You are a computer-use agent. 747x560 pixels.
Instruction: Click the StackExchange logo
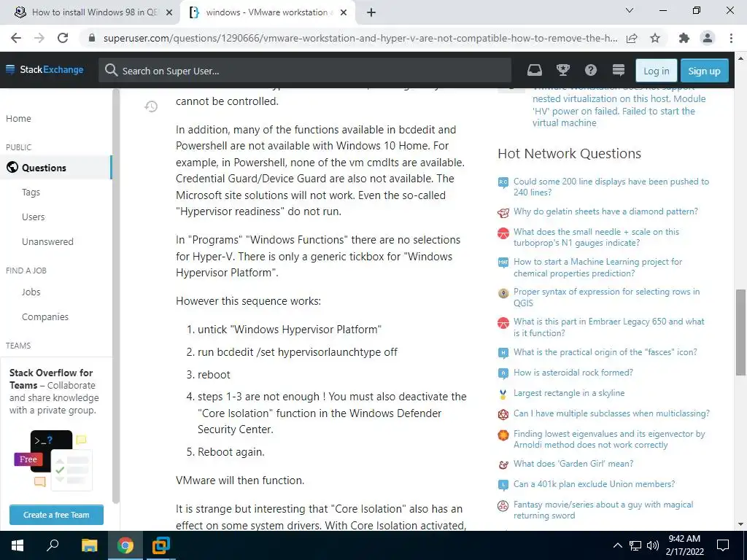coord(44,69)
